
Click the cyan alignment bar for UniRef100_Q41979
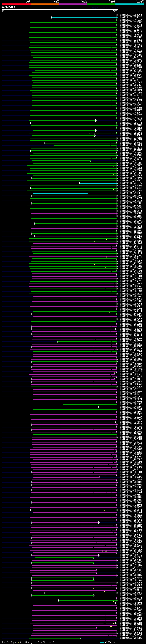(98, 183)
